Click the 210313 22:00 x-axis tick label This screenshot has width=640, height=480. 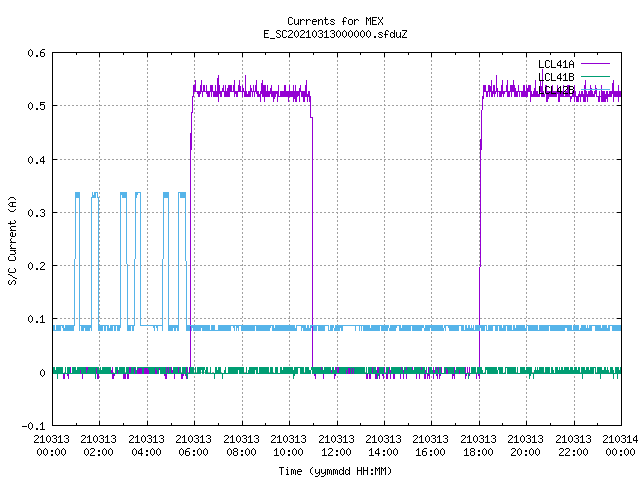click(x=573, y=445)
